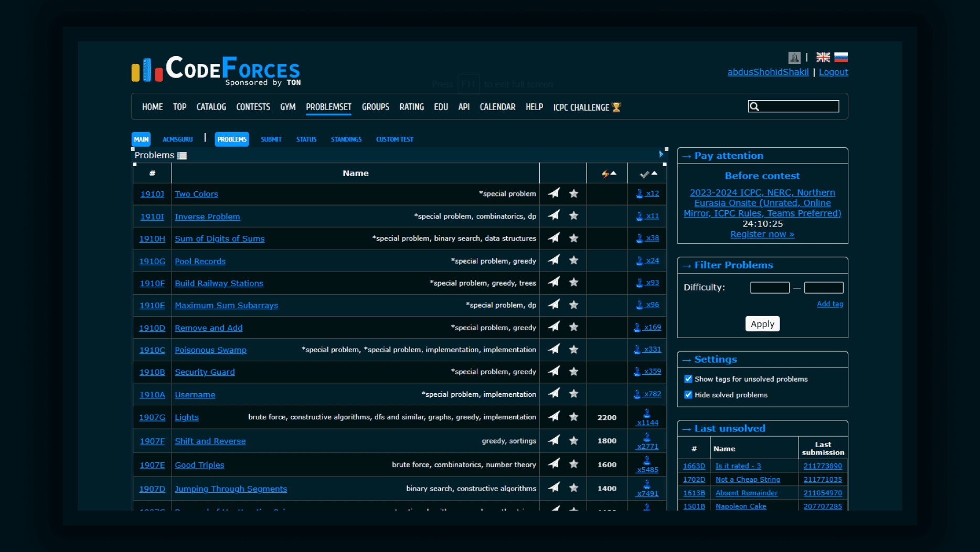Open the Register now link
The width and height of the screenshot is (980, 552).
tap(762, 234)
